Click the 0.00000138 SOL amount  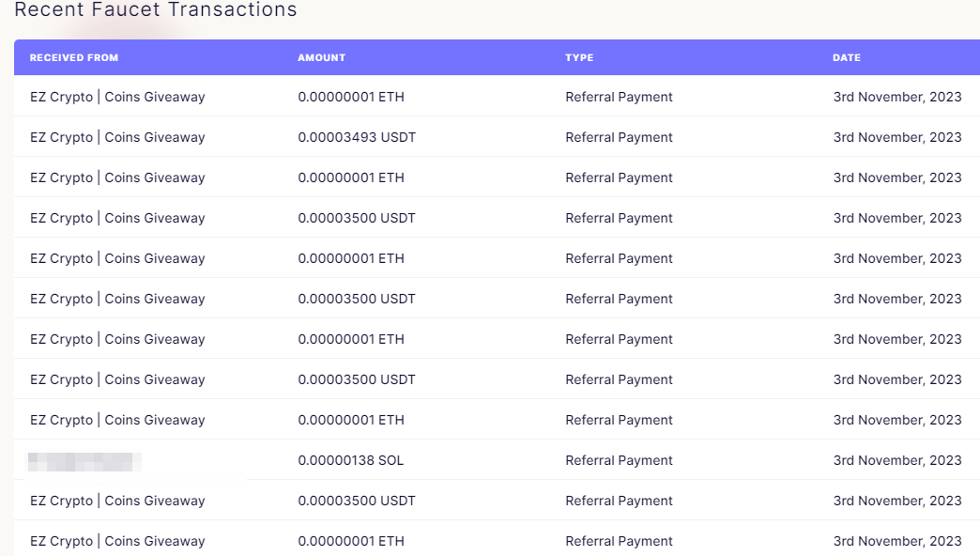tap(351, 460)
